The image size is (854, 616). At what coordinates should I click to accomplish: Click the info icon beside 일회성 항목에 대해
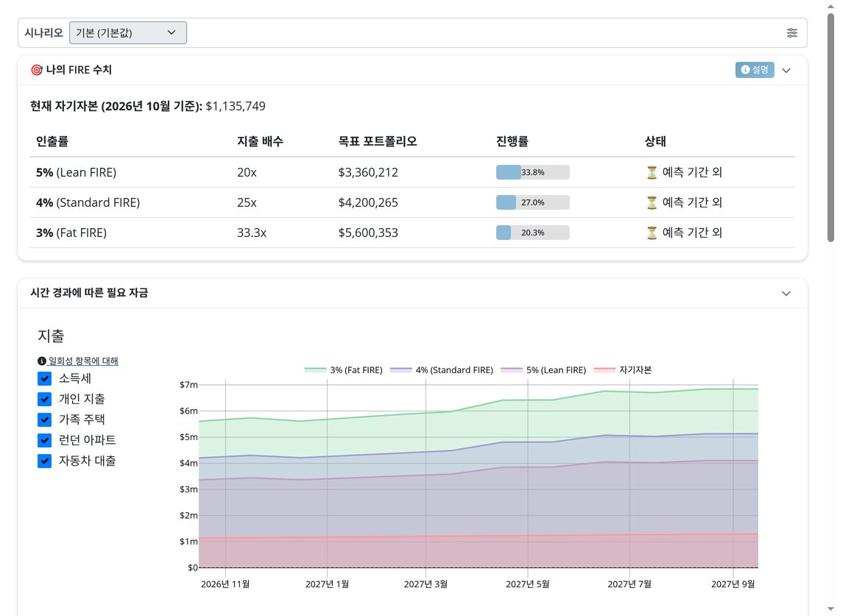click(41, 361)
